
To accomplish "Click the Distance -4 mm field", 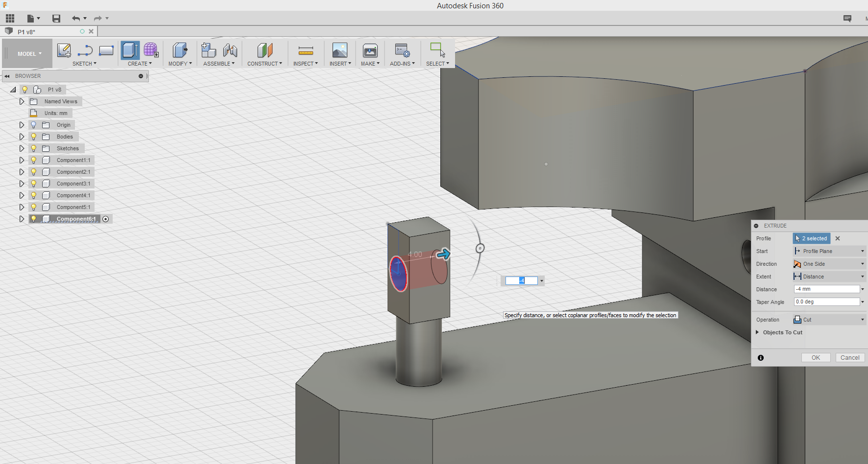I will 827,289.
